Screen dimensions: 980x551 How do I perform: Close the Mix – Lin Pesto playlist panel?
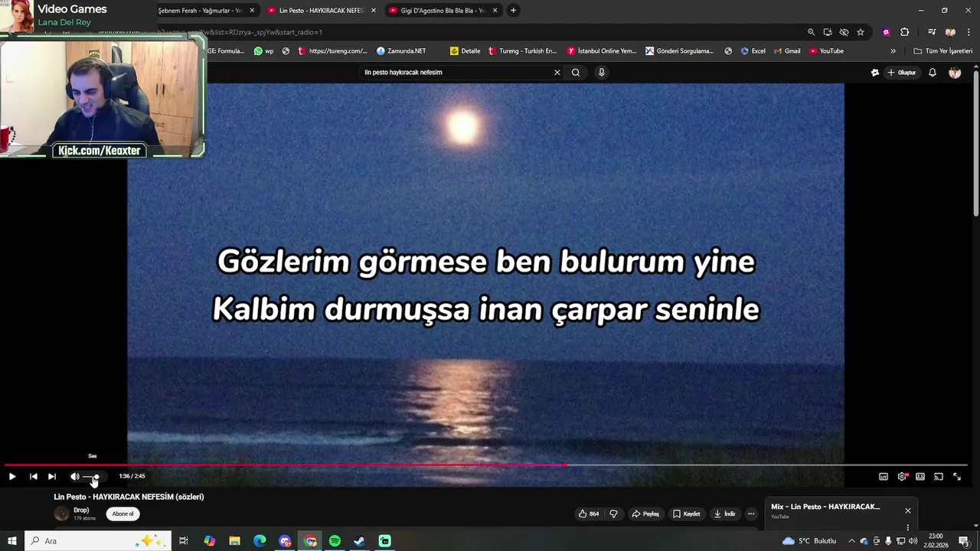tap(908, 510)
